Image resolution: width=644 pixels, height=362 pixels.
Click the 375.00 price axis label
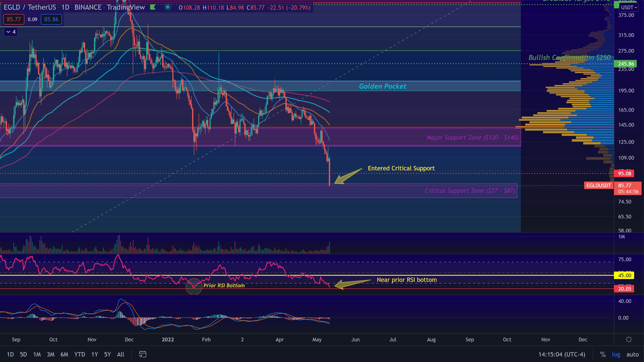tap(626, 15)
